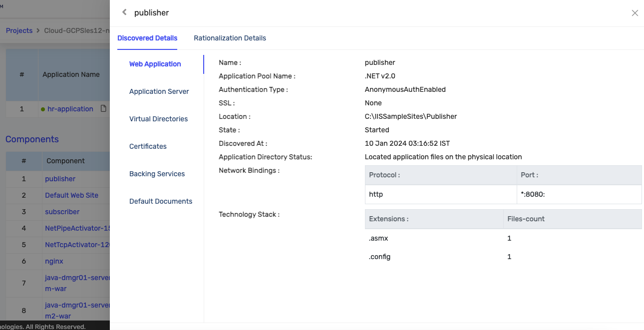
Task: Select the Discovered Details tab
Action: (147, 38)
